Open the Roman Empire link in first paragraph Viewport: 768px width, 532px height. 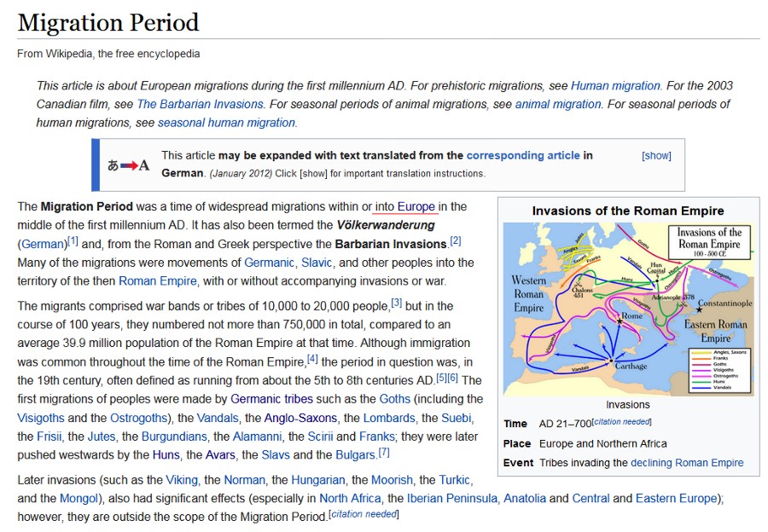(158, 281)
